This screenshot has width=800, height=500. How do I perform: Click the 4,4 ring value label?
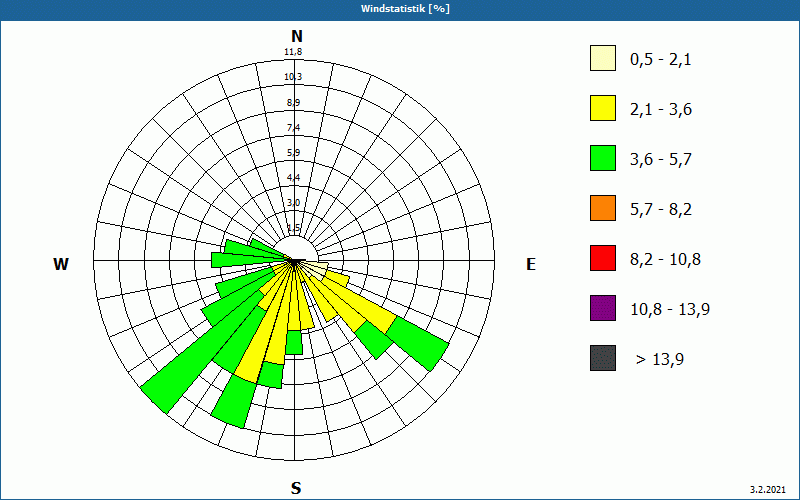(293, 178)
